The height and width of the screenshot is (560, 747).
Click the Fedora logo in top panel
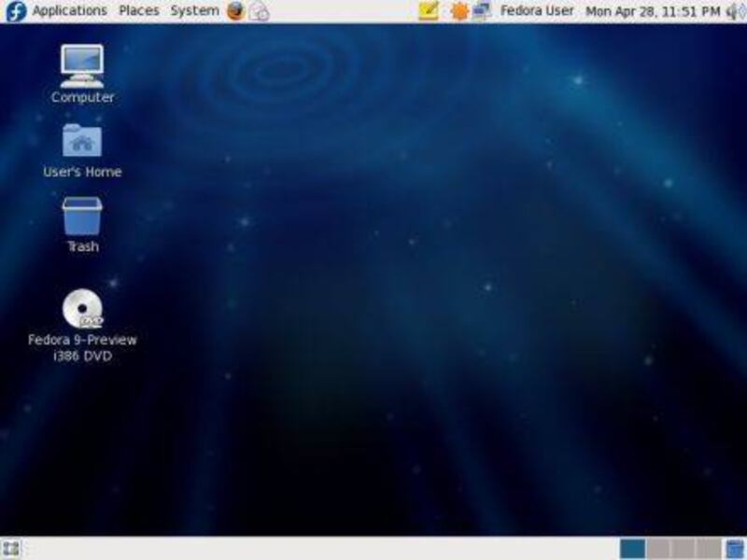(15, 11)
